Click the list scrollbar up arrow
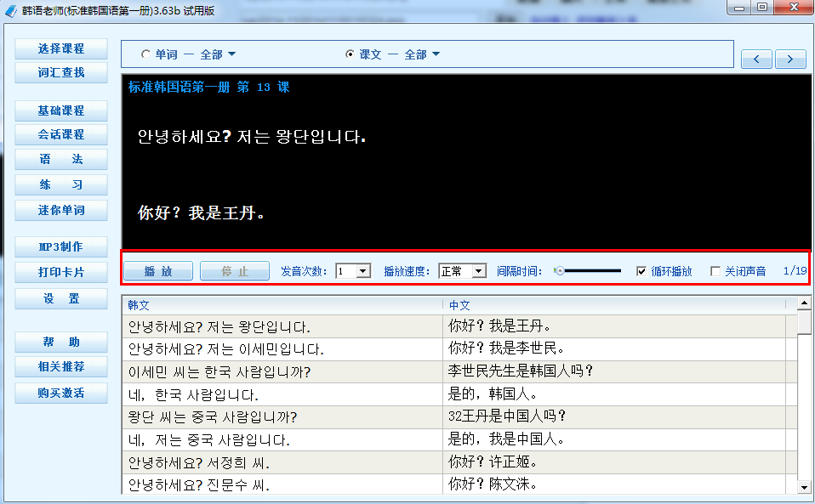 pos(805,303)
